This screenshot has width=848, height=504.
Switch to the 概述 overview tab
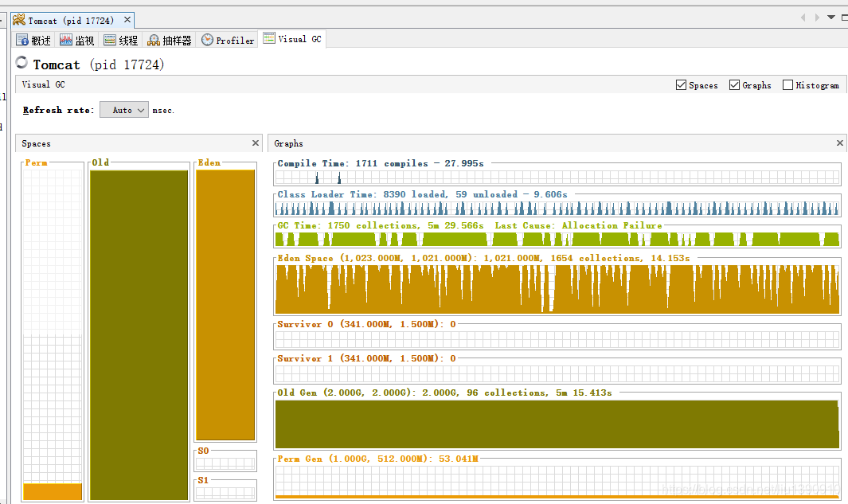coord(33,40)
